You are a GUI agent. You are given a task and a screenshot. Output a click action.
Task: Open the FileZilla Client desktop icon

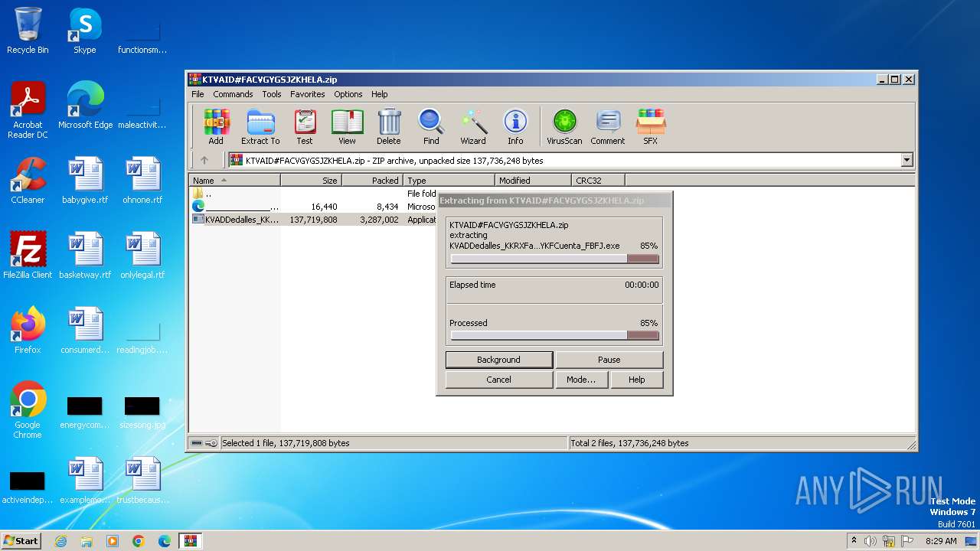pyautogui.click(x=28, y=256)
